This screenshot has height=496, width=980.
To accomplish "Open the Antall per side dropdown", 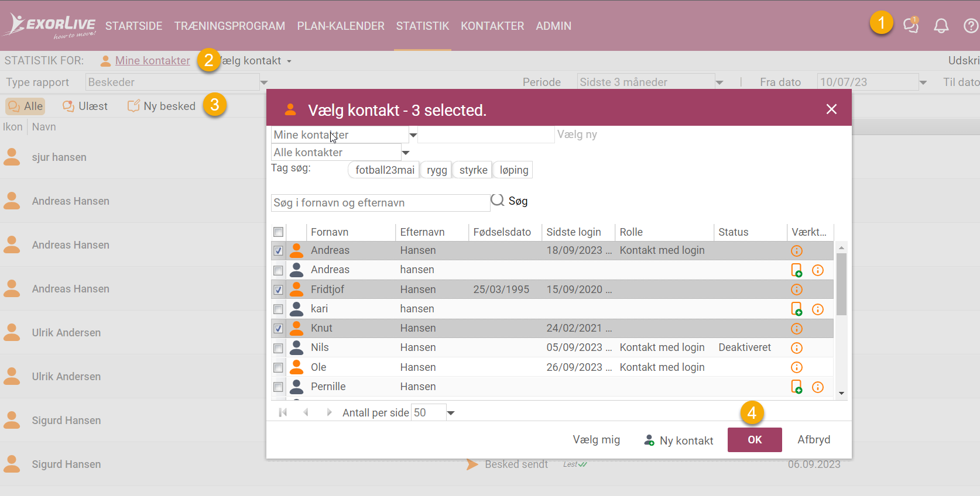I will [x=451, y=413].
